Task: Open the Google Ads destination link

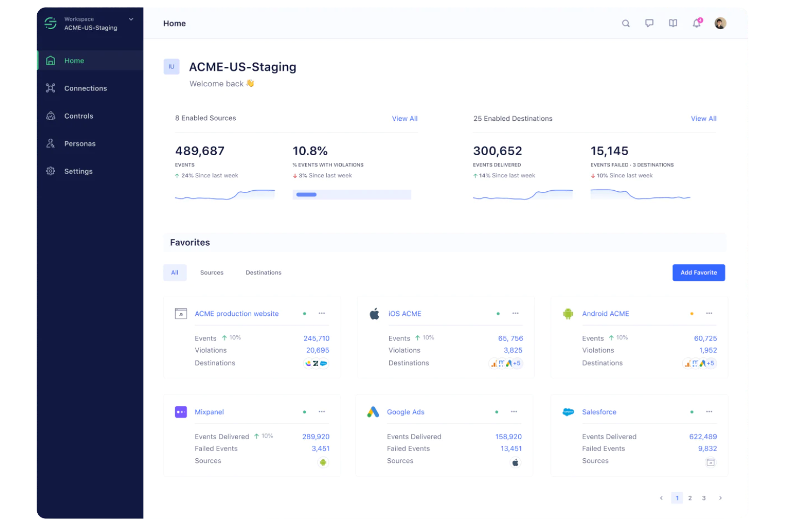Action: click(405, 412)
